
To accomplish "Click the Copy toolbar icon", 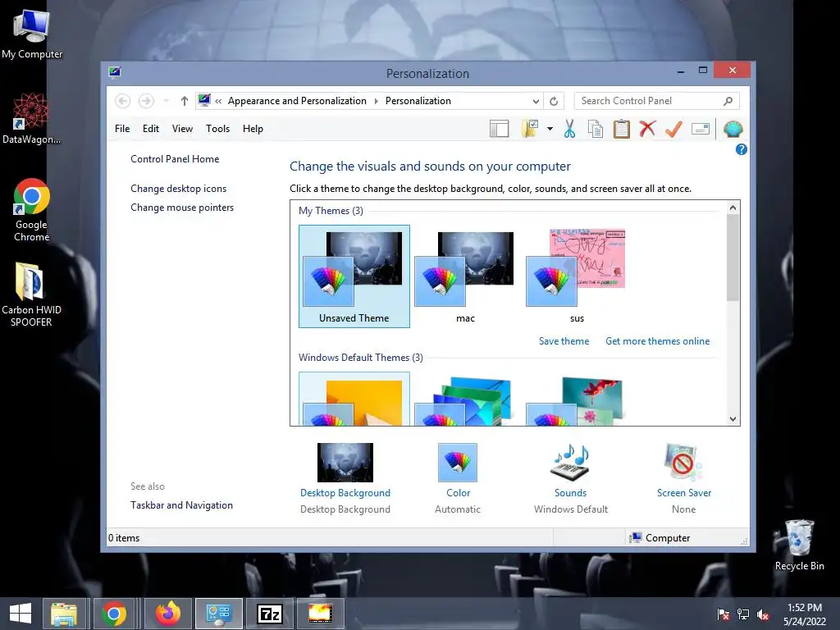I will coord(596,129).
